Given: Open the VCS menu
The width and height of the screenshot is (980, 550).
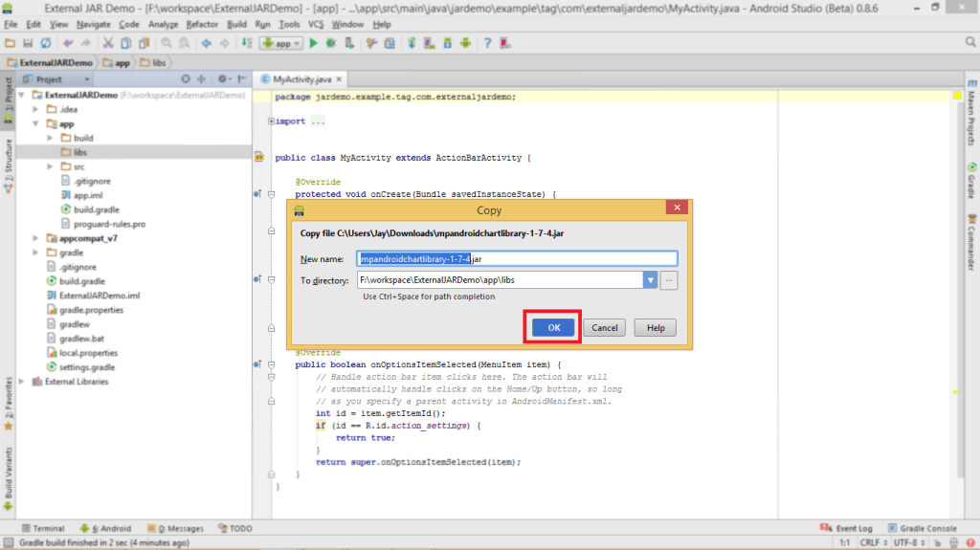Looking at the screenshot, I should [316, 24].
